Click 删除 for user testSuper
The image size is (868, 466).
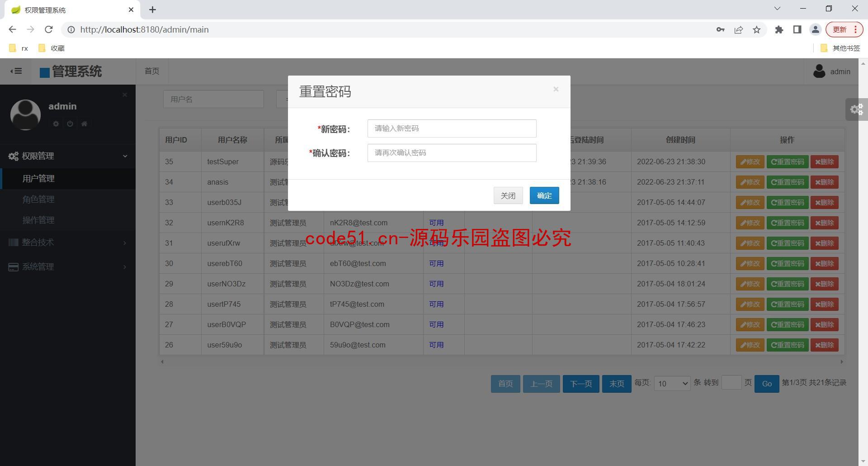825,162
